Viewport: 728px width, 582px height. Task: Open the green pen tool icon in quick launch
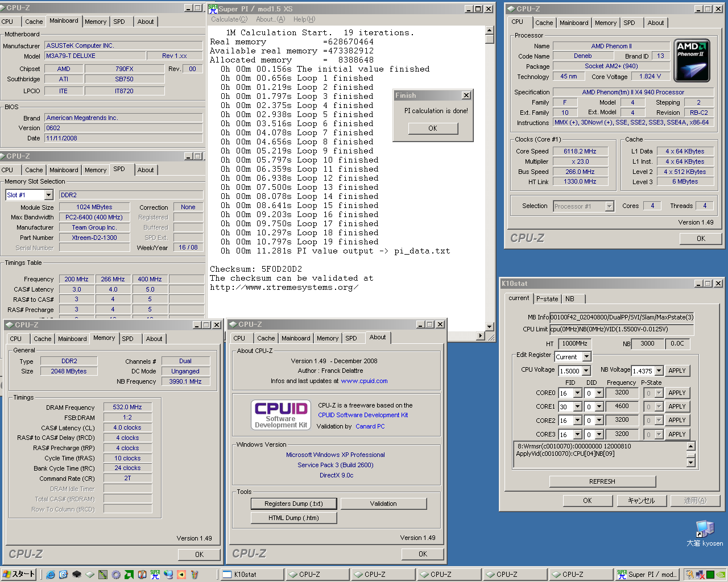103,575
